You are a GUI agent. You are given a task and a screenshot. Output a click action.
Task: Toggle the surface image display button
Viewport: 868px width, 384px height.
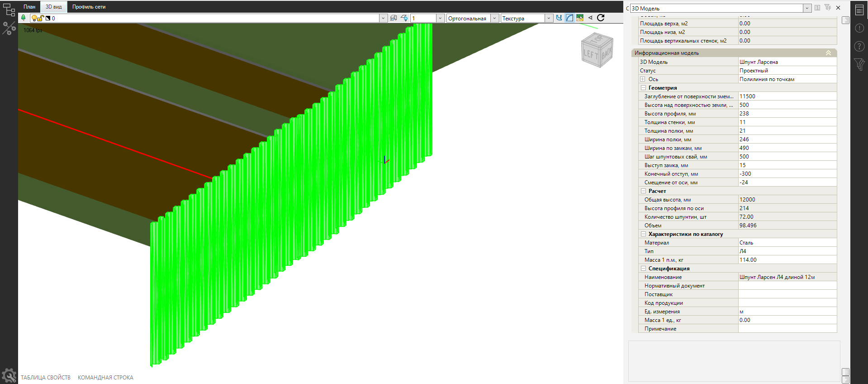(580, 18)
